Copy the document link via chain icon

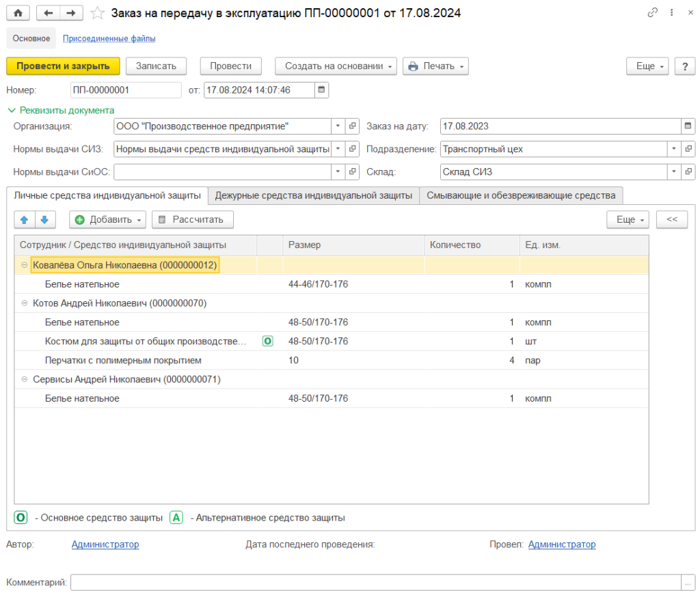652,13
